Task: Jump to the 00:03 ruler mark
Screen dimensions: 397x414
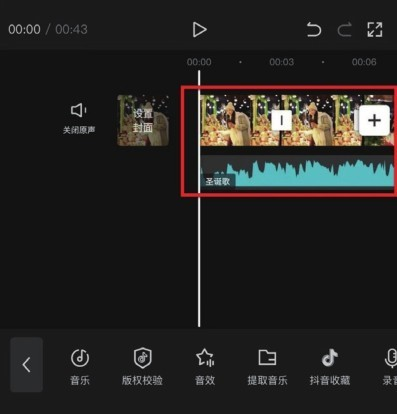Action: click(x=281, y=62)
